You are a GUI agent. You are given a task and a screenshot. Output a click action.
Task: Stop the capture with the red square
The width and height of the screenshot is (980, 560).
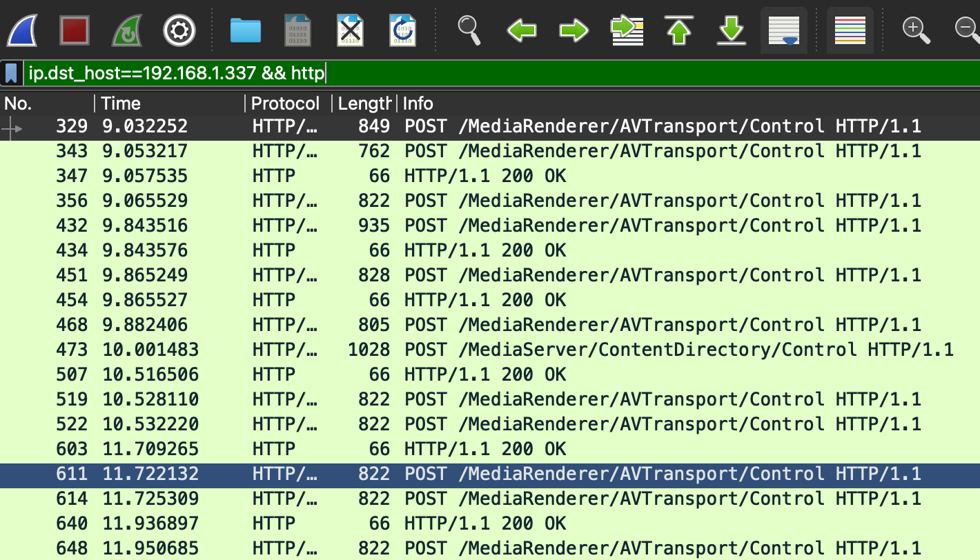point(75,30)
